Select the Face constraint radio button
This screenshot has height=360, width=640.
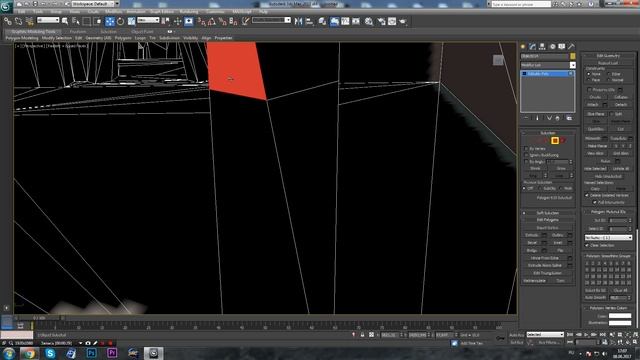(x=589, y=80)
